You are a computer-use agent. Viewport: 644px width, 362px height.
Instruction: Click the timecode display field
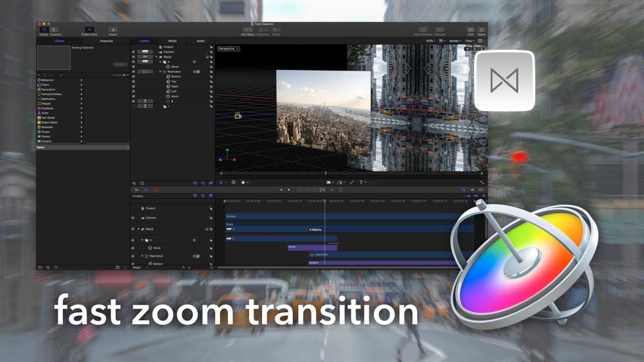[x=311, y=190]
